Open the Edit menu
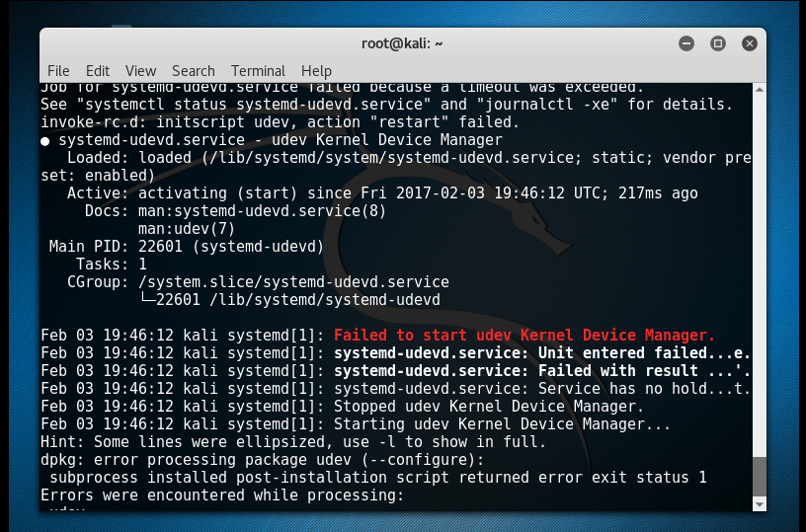Screen dimensions: 806x532 click(x=97, y=71)
